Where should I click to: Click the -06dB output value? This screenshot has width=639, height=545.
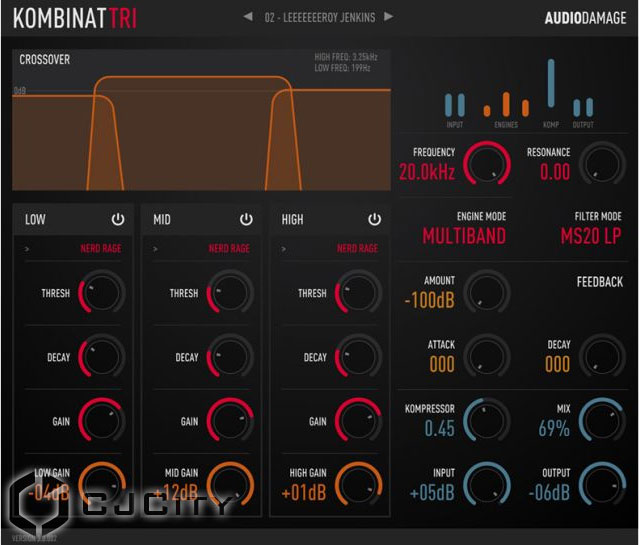tap(549, 492)
